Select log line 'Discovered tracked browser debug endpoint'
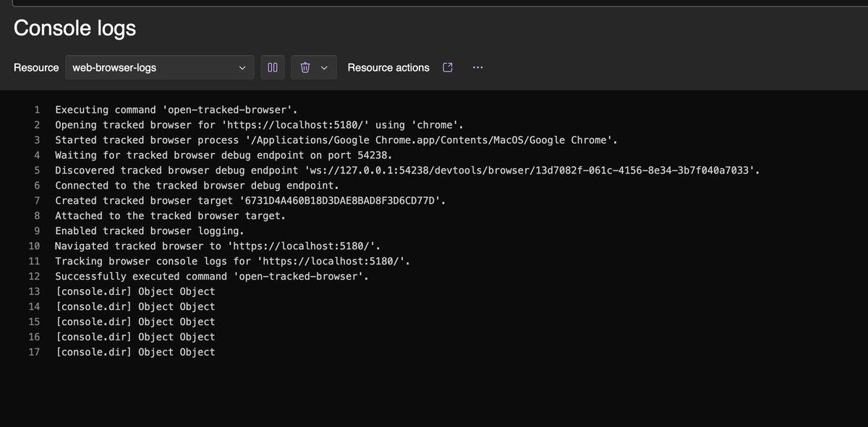Image resolution: width=868 pixels, height=427 pixels. 407,171
